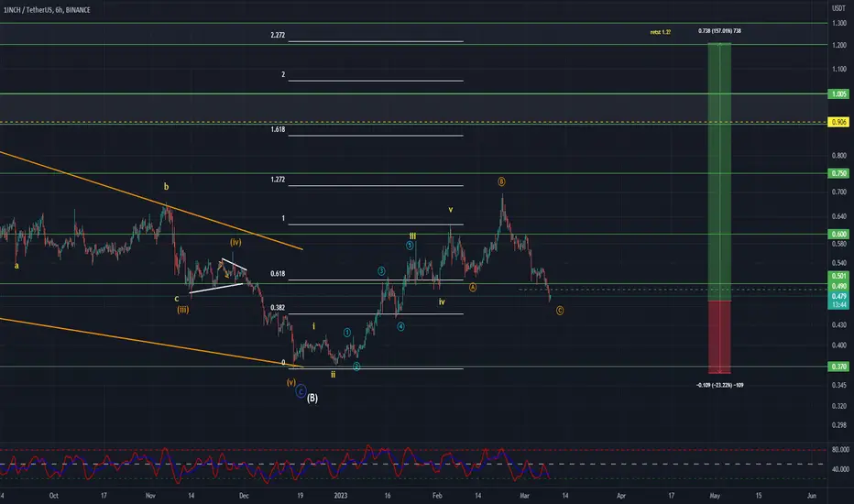Select the green 0.600 price level tag

(838, 235)
